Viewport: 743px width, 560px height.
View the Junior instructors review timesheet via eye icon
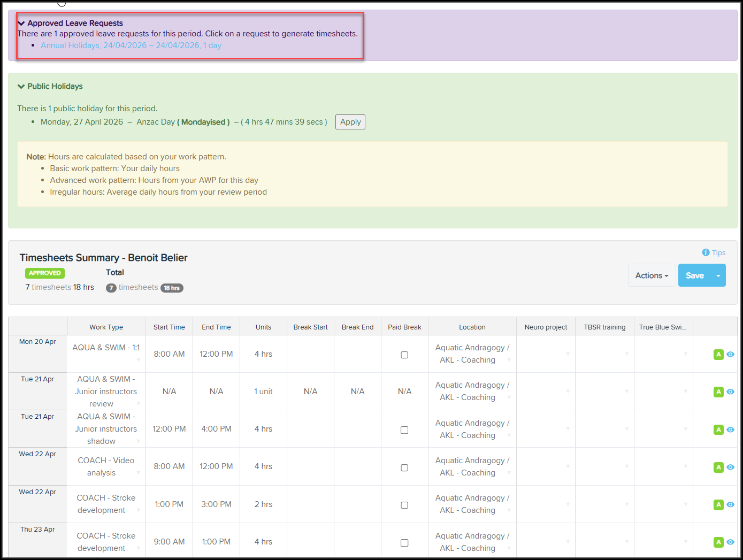point(730,392)
